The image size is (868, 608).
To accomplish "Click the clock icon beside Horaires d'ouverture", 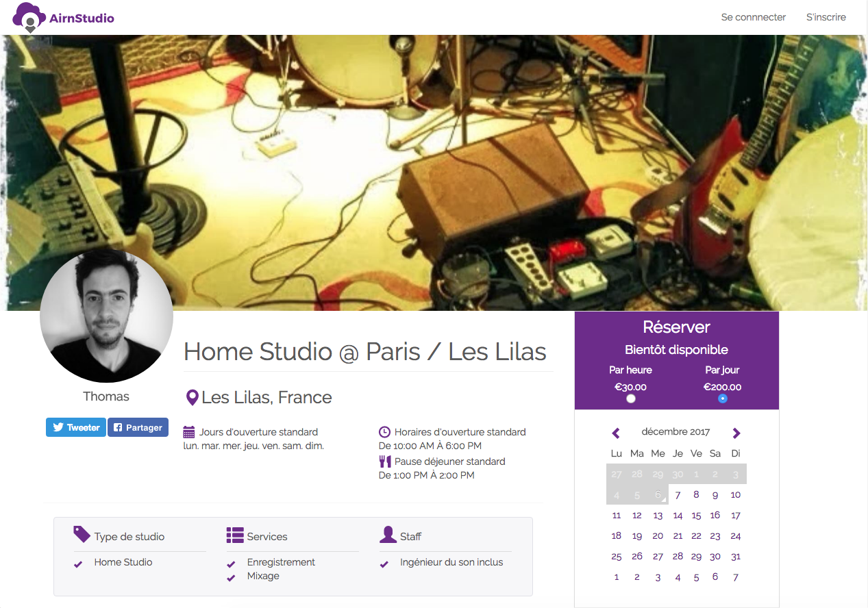I will point(384,432).
